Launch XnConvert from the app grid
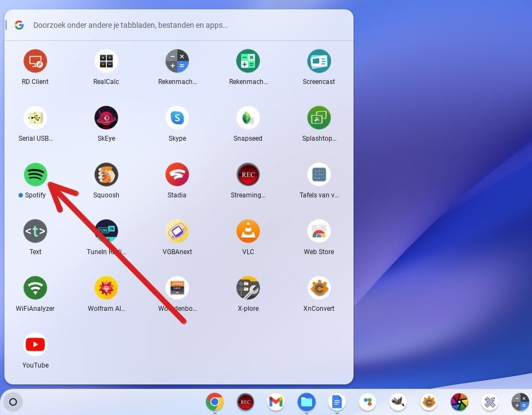This screenshot has width=532, height=415. click(x=319, y=288)
